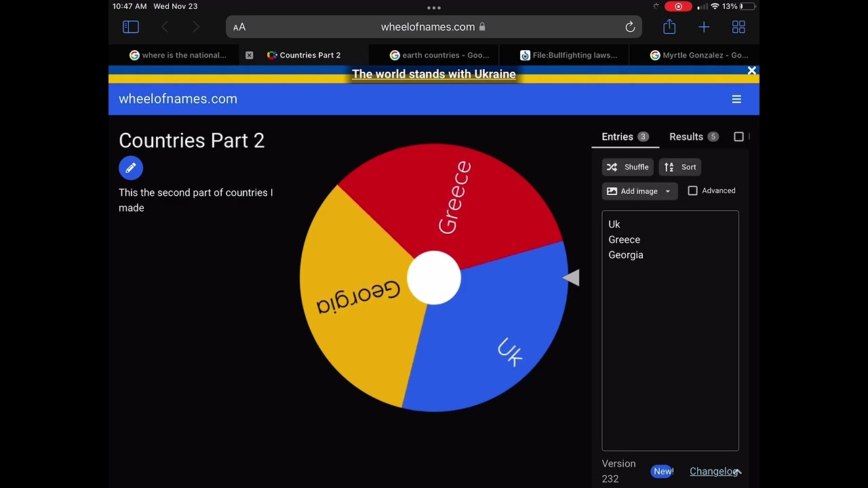Switch to the Entries tab
The height and width of the screenshot is (488, 868).
coord(625,137)
